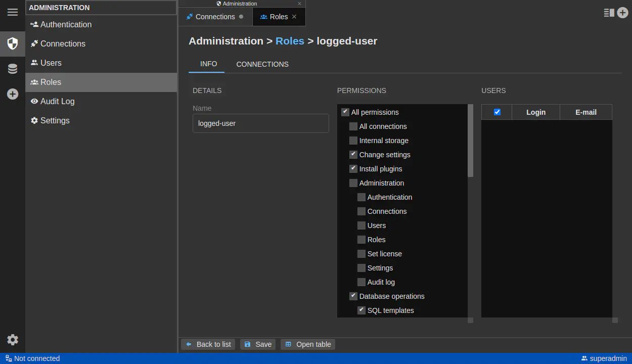Open Settings in administration menu
Viewport: 632px width, 364px height.
point(101,120)
